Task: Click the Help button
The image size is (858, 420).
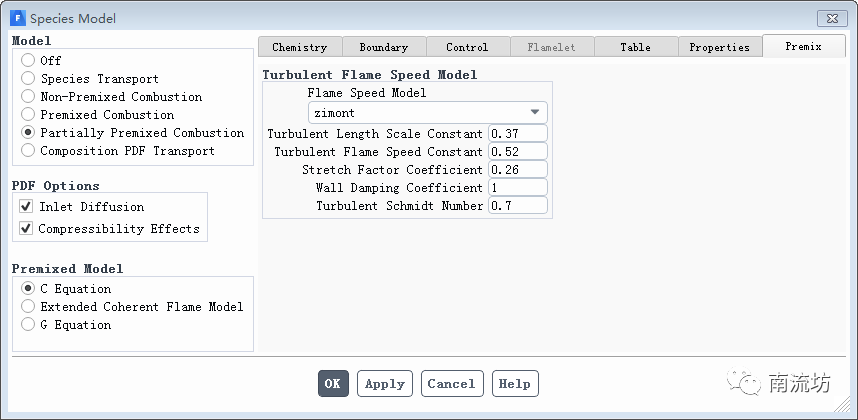Action: click(514, 383)
